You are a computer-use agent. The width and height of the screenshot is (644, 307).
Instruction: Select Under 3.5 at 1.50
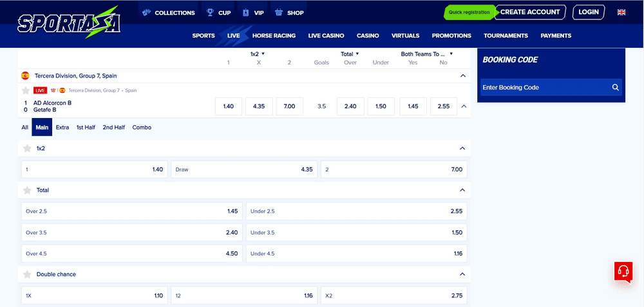pos(357,233)
